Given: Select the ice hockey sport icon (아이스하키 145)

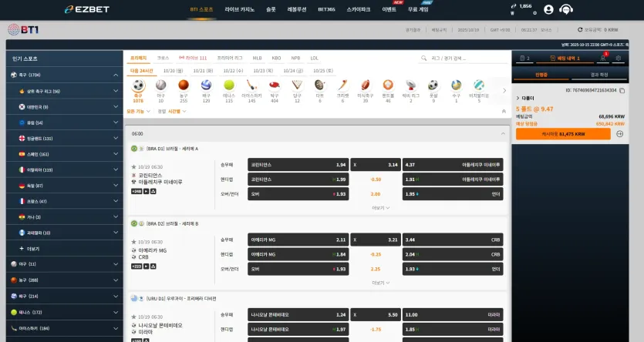Looking at the screenshot, I should [x=251, y=85].
